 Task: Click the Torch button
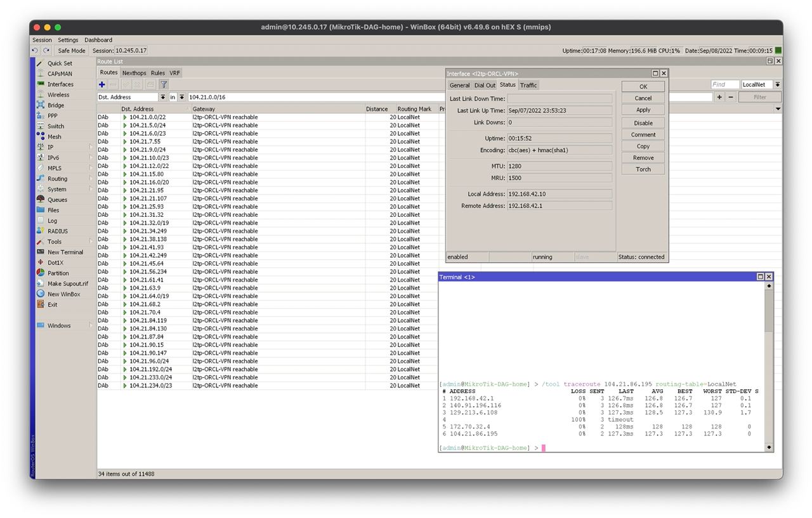click(x=643, y=169)
